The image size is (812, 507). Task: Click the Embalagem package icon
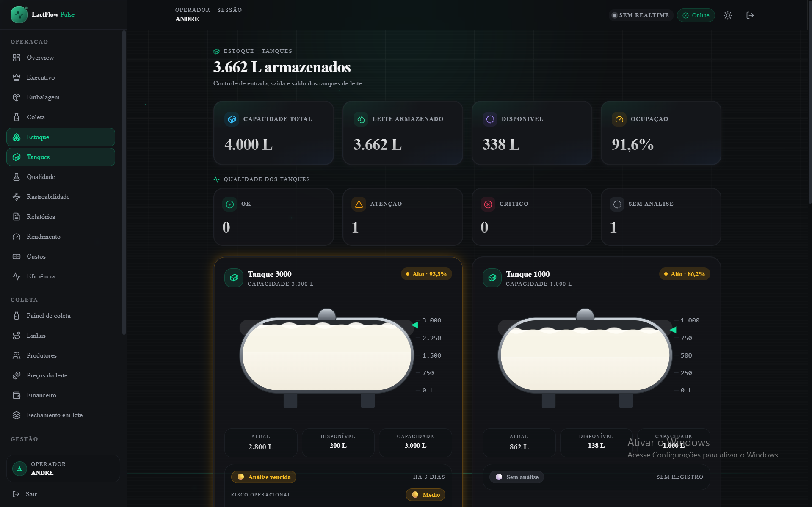point(17,97)
